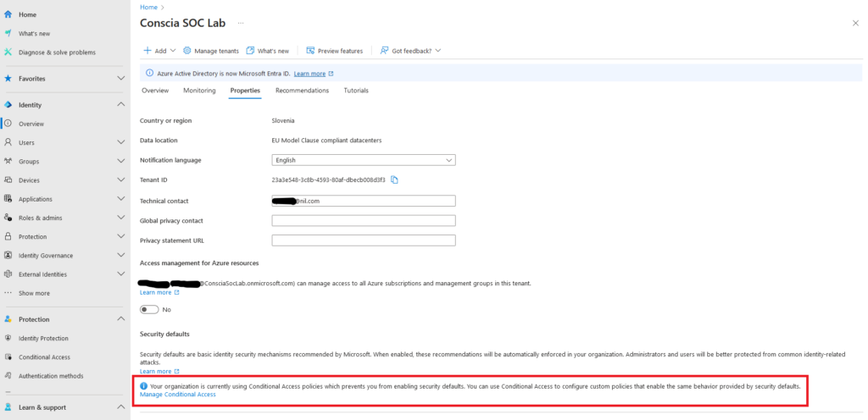Expand the Groups menu chevron
This screenshot has height=420, width=868.
click(x=121, y=162)
